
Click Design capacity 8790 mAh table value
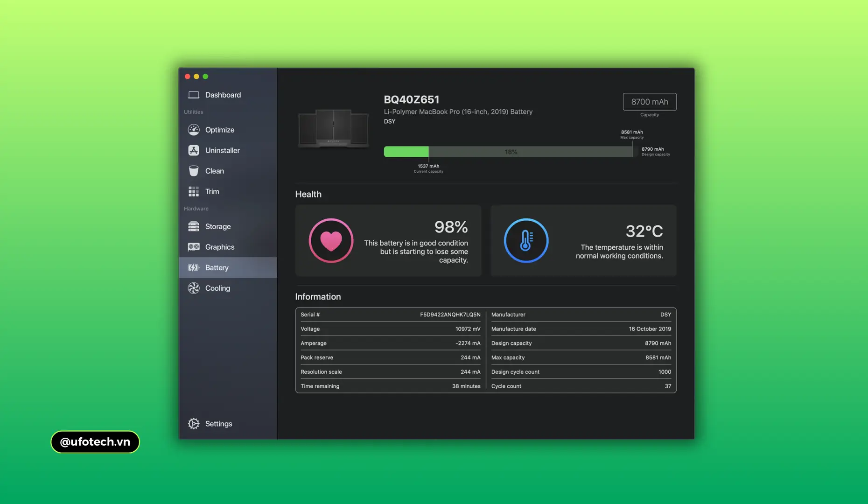[x=658, y=343]
